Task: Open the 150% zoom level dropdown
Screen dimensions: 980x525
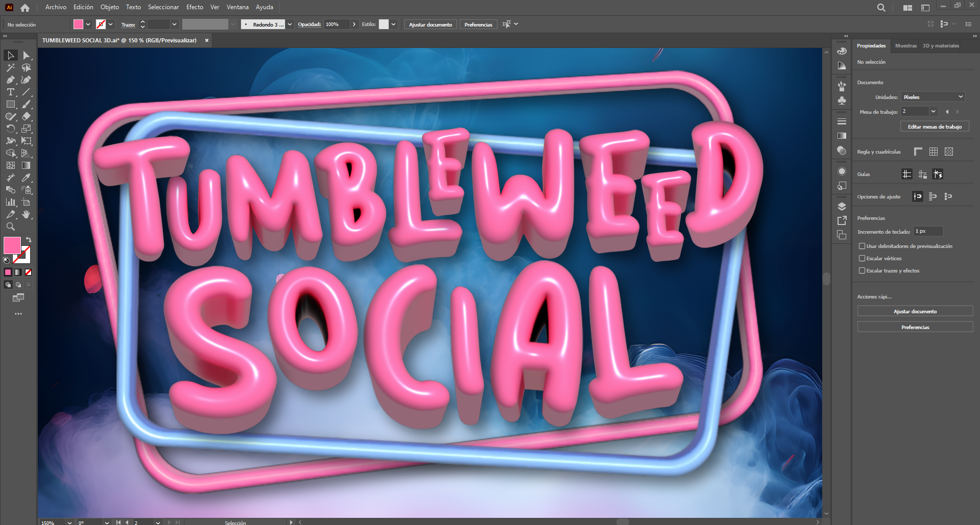Action: coord(69,522)
